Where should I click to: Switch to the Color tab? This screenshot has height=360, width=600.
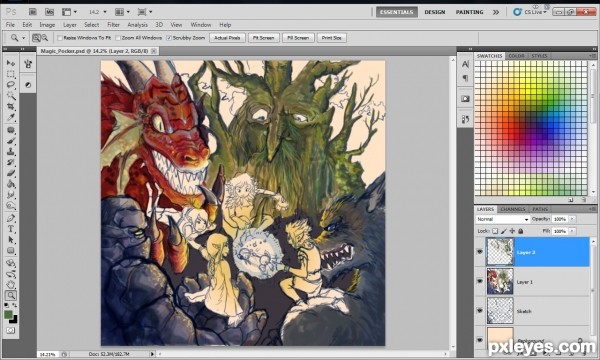point(516,56)
